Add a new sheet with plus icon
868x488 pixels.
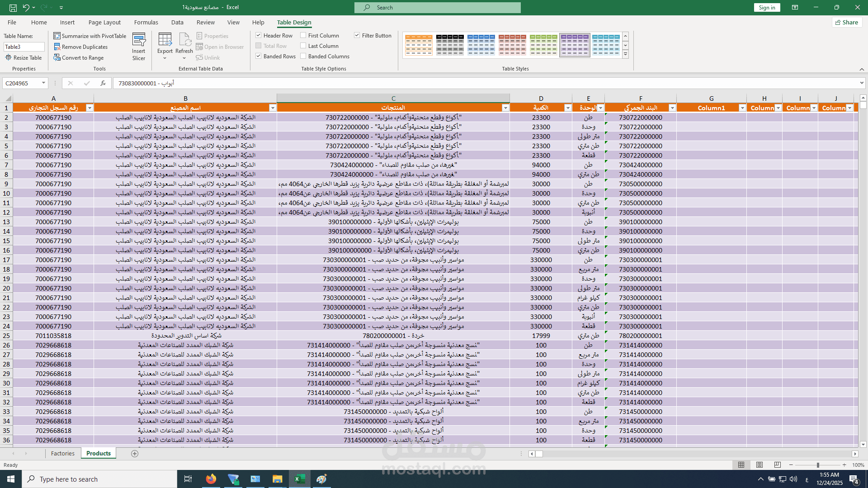coord(135,453)
